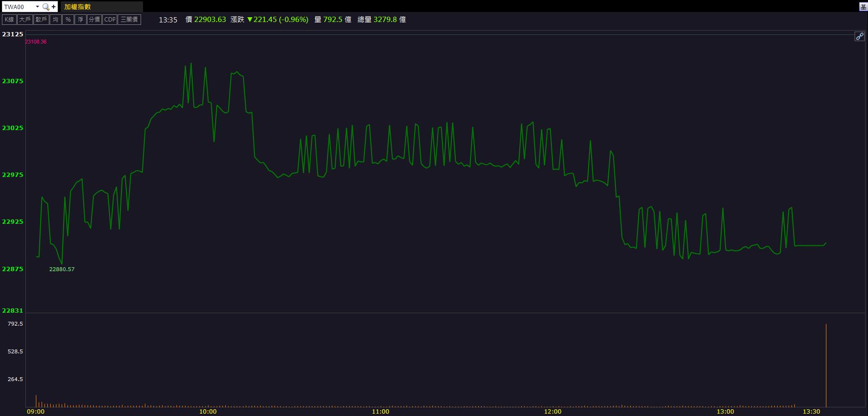Viewport: 868px width, 416px height.
Task: Toggle the % percentage scale button
Action: pyautogui.click(x=68, y=20)
